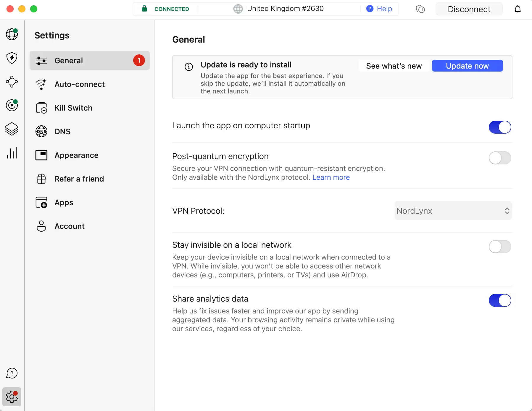Image resolution: width=532 pixels, height=411 pixels.
Task: Open the statistics bars icon
Action: [12, 153]
